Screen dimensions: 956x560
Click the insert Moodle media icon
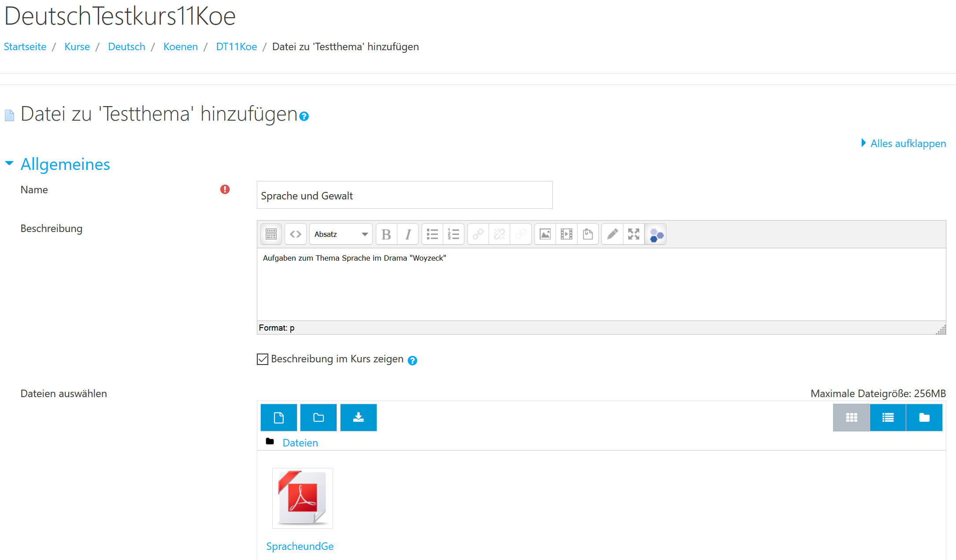click(x=566, y=234)
